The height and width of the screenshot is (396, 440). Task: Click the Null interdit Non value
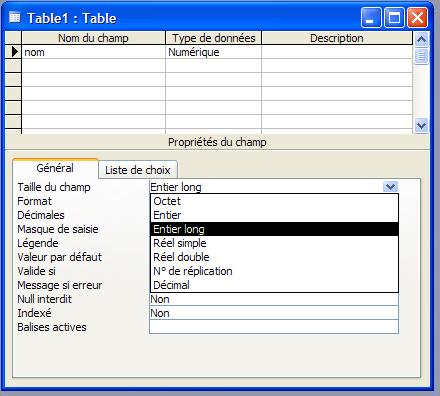pos(274,299)
